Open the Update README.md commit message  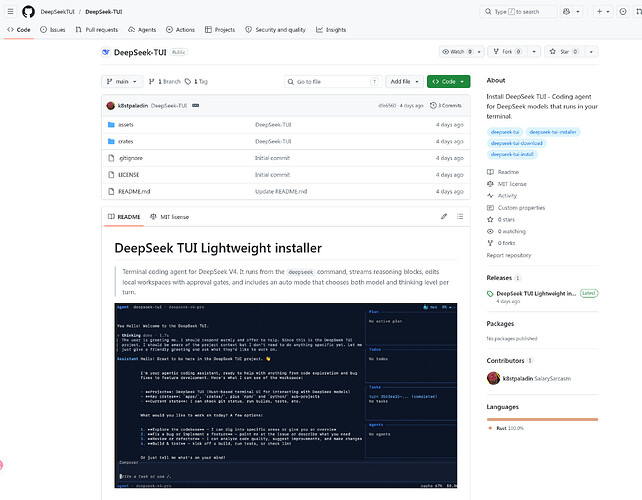[x=281, y=191]
